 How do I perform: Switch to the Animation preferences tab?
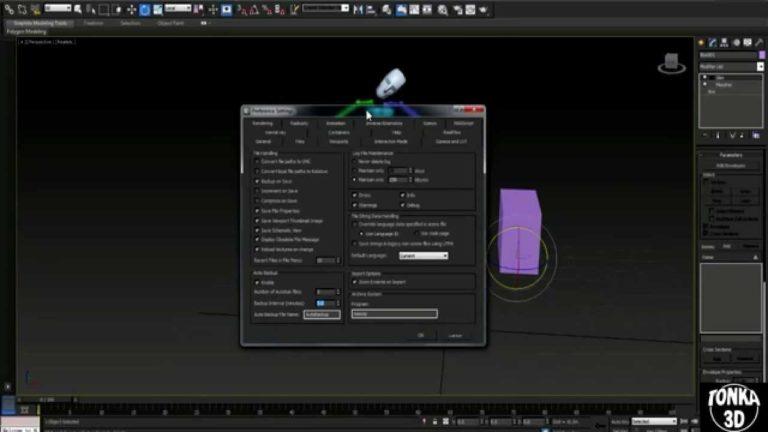(336, 123)
